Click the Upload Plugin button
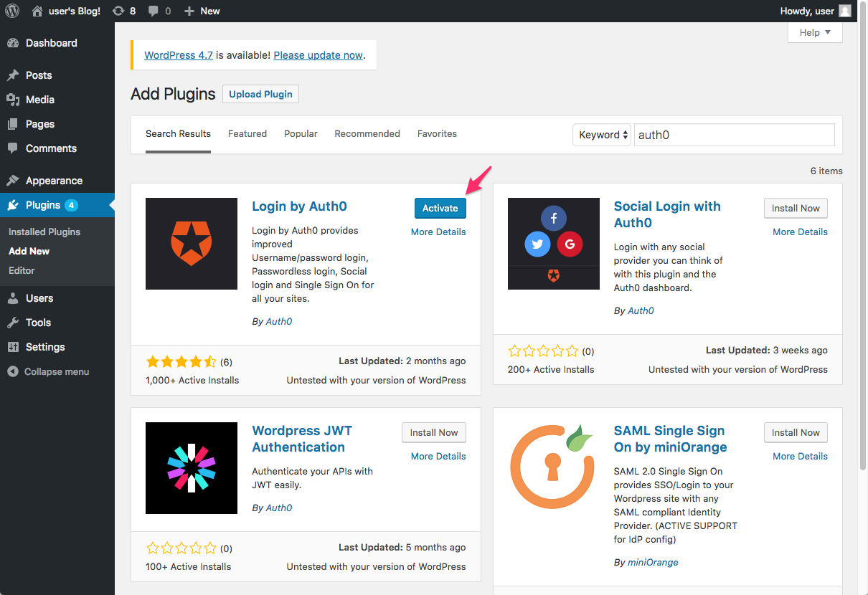 pyautogui.click(x=260, y=94)
